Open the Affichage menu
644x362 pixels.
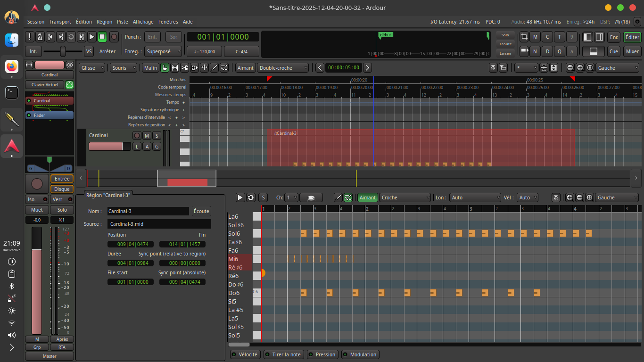click(x=143, y=22)
